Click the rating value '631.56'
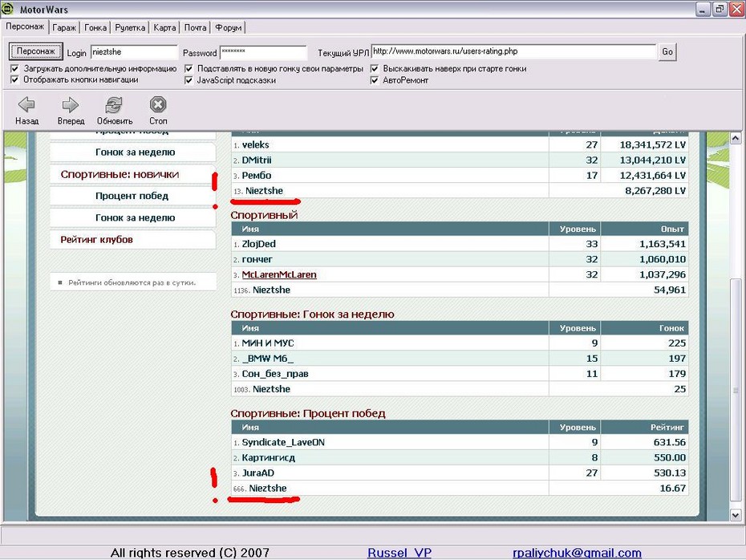This screenshot has height=560, width=746. [670, 442]
